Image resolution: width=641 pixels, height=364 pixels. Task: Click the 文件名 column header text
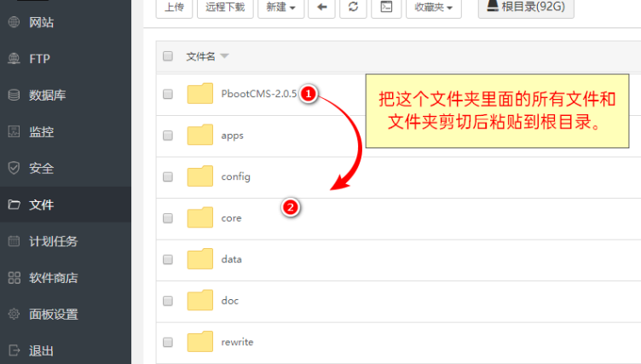pyautogui.click(x=200, y=56)
